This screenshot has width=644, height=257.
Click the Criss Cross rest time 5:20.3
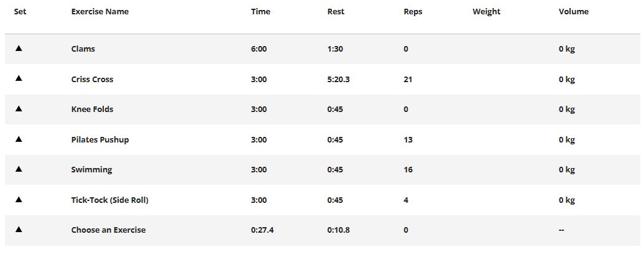pyautogui.click(x=338, y=80)
